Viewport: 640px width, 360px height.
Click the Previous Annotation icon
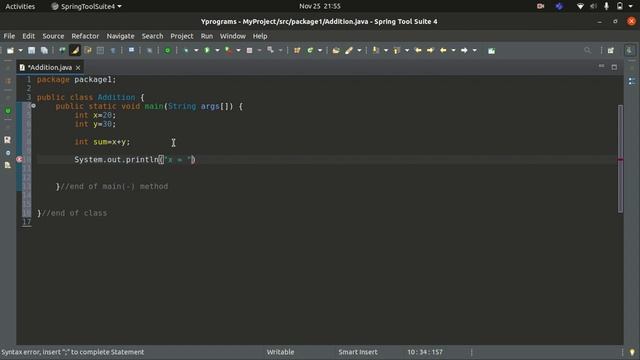coord(397,50)
